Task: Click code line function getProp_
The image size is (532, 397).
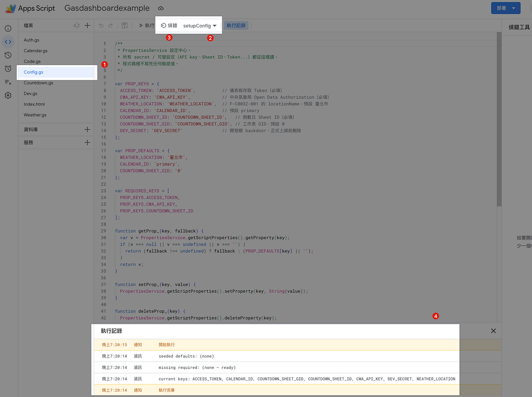Action: [x=159, y=231]
